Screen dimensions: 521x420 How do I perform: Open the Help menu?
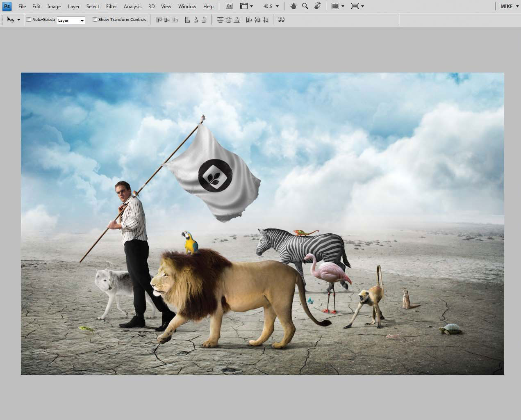(x=208, y=6)
